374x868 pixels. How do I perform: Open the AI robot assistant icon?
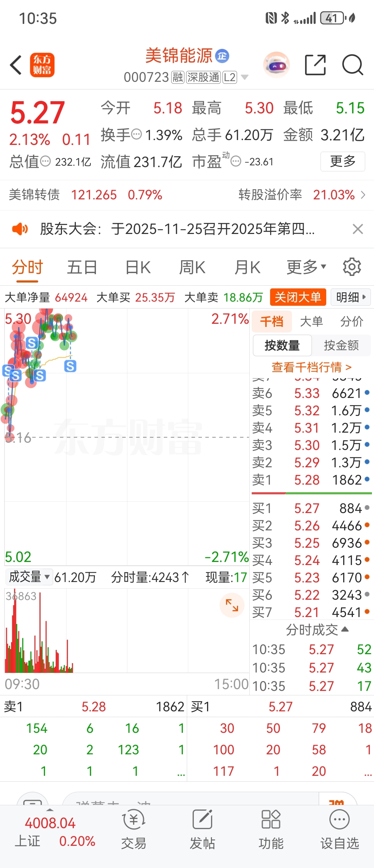276,65
